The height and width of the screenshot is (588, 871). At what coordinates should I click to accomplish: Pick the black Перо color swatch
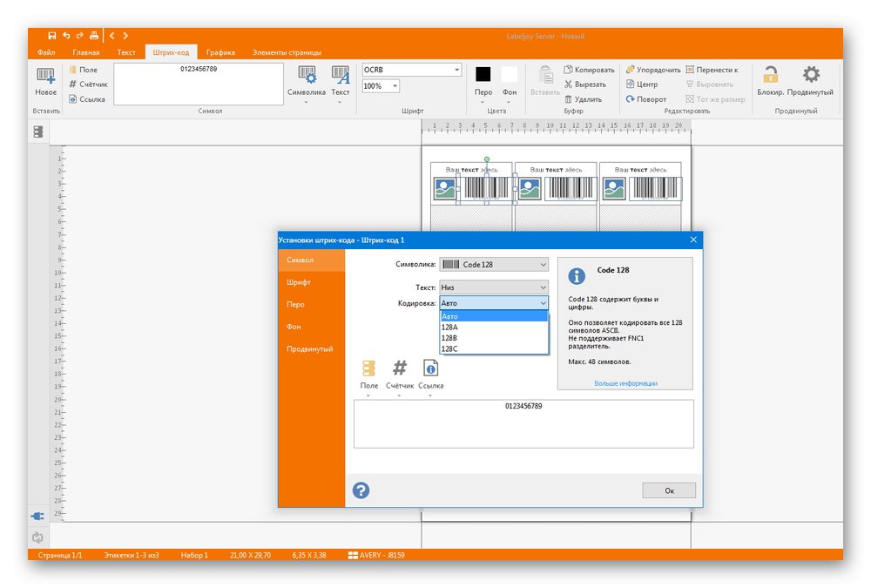tap(483, 74)
